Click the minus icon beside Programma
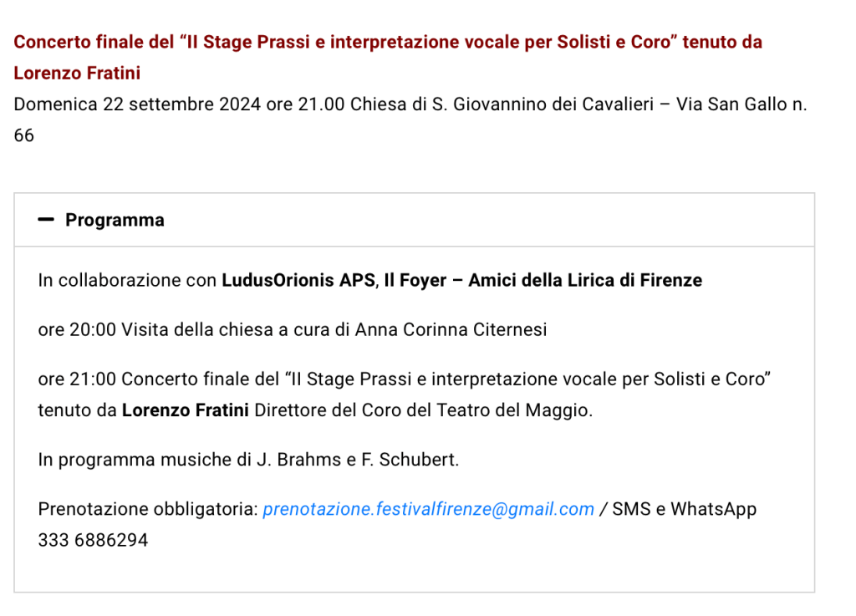 (47, 220)
